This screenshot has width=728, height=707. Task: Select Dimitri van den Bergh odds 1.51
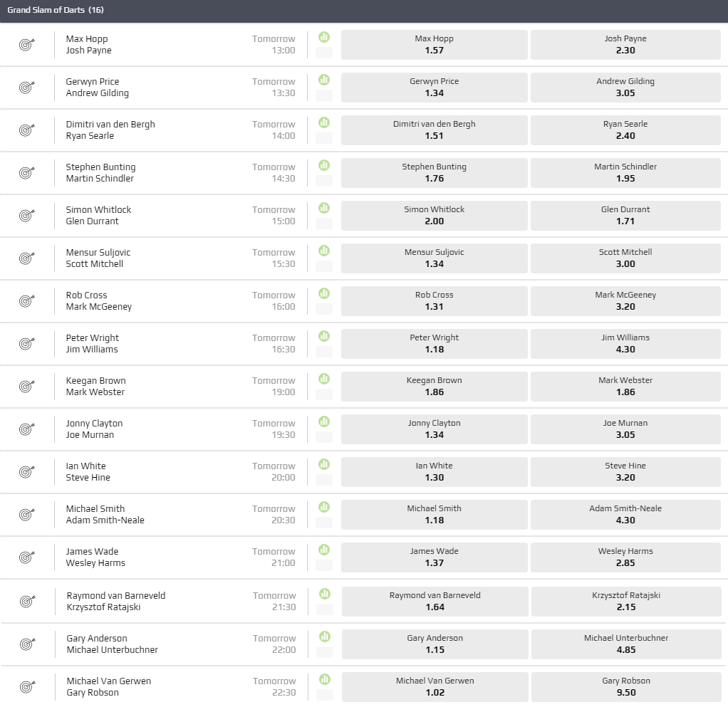(434, 130)
